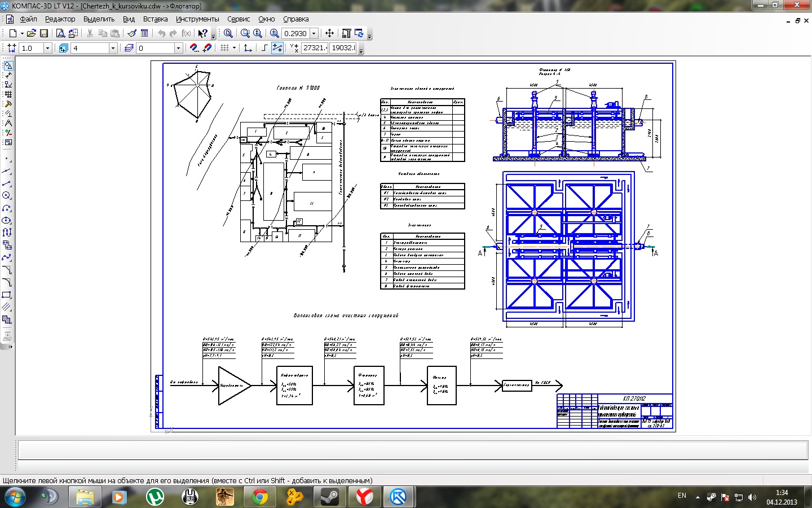Select the Fillet tool
The height and width of the screenshot is (508, 812).
[x=7, y=282]
